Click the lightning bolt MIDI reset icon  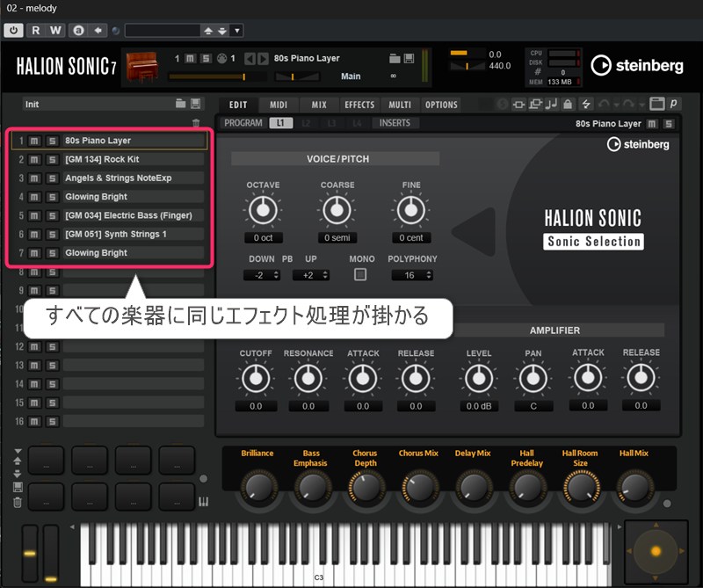[586, 105]
